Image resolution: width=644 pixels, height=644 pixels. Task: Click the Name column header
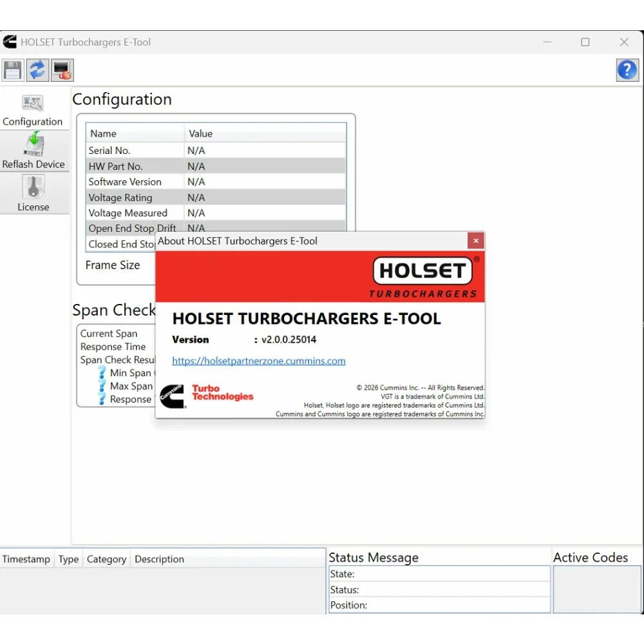pyautogui.click(x=135, y=133)
